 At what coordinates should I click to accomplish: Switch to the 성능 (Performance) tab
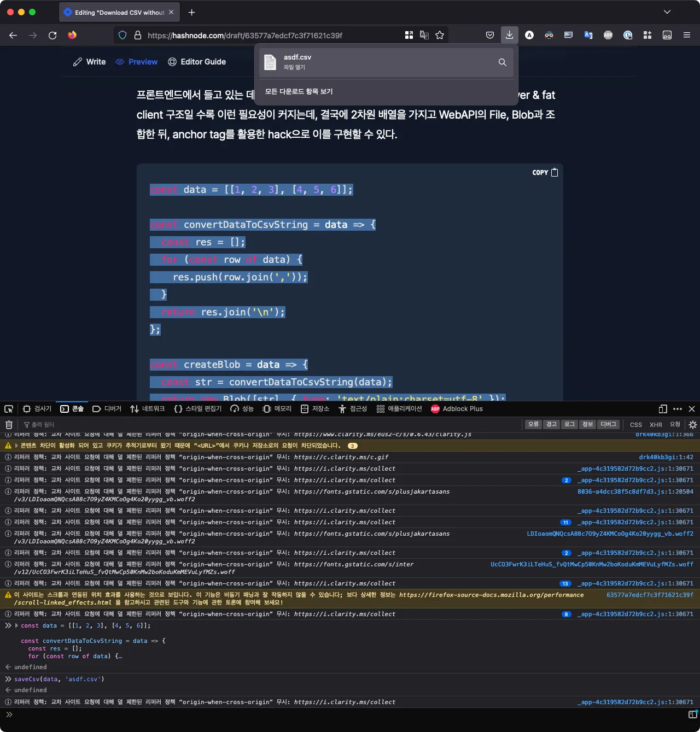pyautogui.click(x=242, y=409)
